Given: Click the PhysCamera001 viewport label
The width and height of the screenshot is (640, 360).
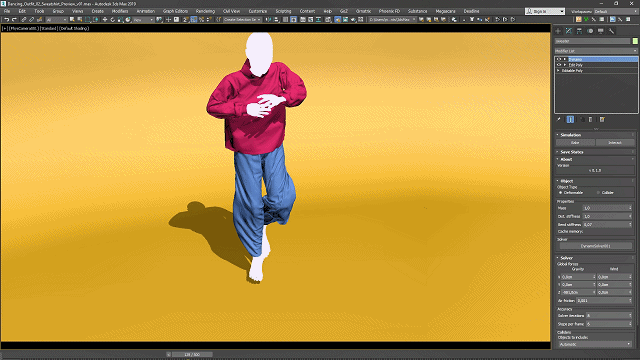Looking at the screenshot, I should 23,29.
